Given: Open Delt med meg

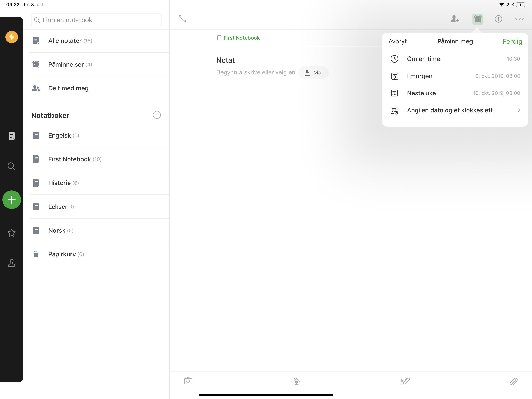Looking at the screenshot, I should click(99, 88).
